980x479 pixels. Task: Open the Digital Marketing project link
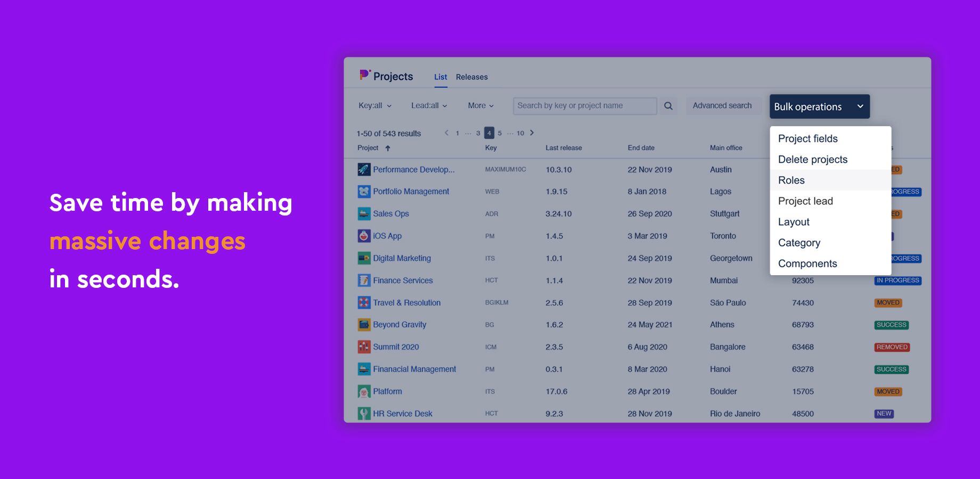click(402, 258)
